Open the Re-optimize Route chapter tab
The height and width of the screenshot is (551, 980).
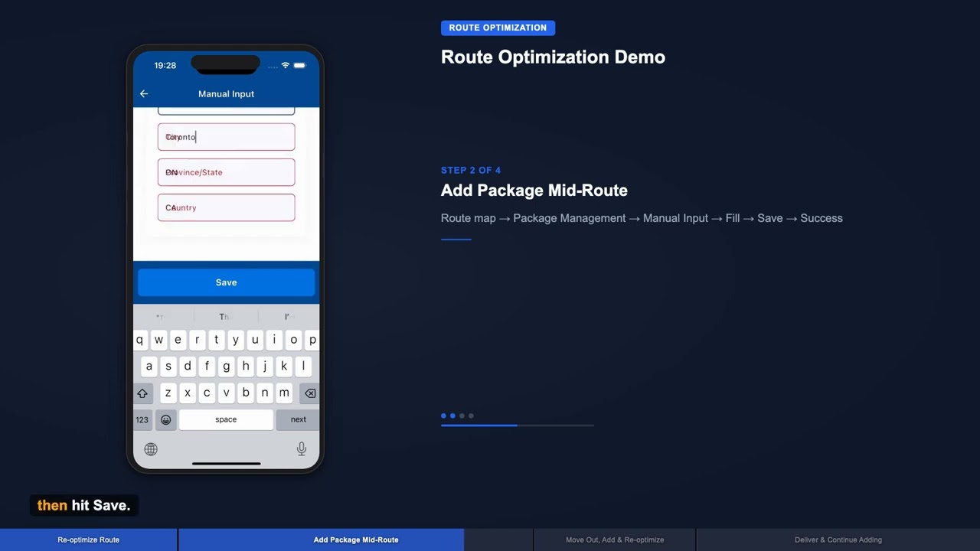point(88,540)
